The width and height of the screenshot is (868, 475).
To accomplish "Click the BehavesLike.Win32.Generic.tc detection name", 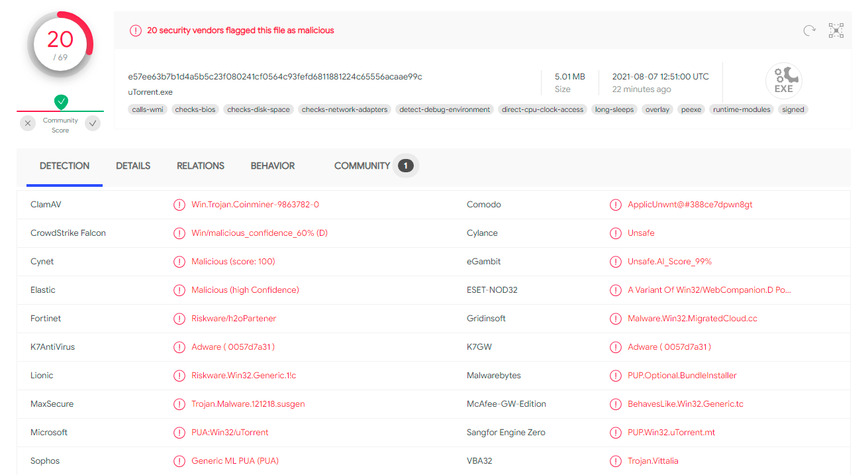I will coord(686,404).
